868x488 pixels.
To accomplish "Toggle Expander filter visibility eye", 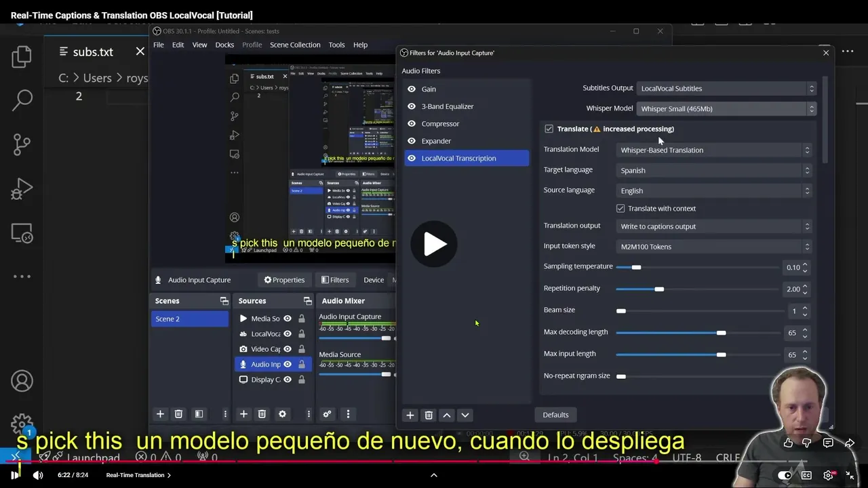I will point(411,141).
